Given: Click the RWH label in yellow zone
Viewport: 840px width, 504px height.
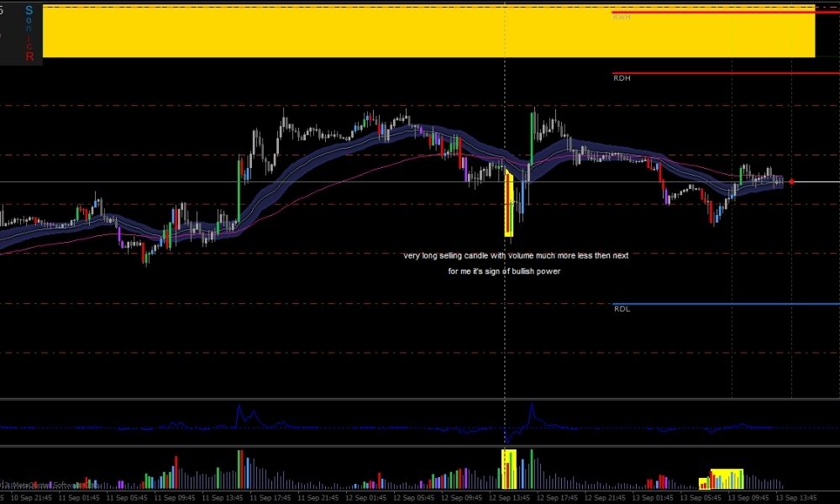Looking at the screenshot, I should click(x=622, y=17).
